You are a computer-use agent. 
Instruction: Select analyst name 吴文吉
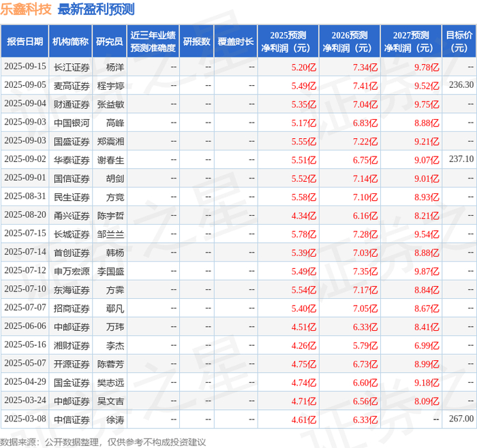(110, 401)
